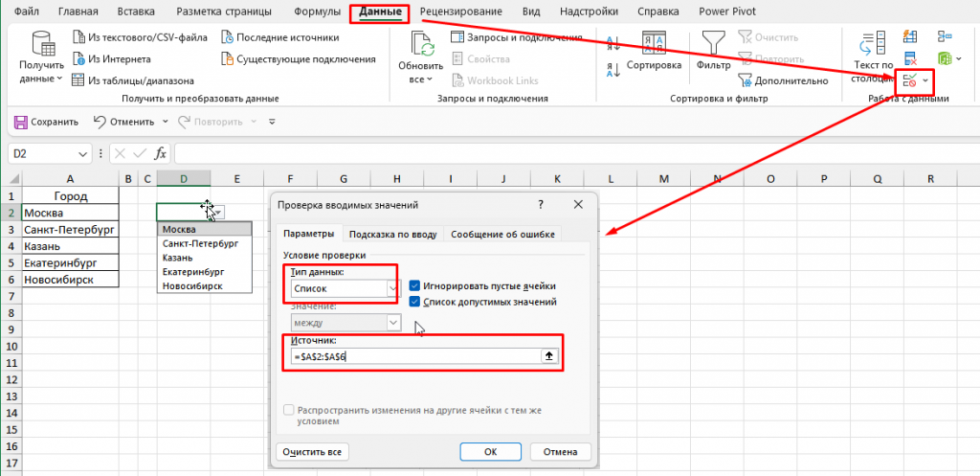The width and height of the screenshot is (980, 476).
Task: Collapse dialog with range selector button
Action: [x=549, y=356]
